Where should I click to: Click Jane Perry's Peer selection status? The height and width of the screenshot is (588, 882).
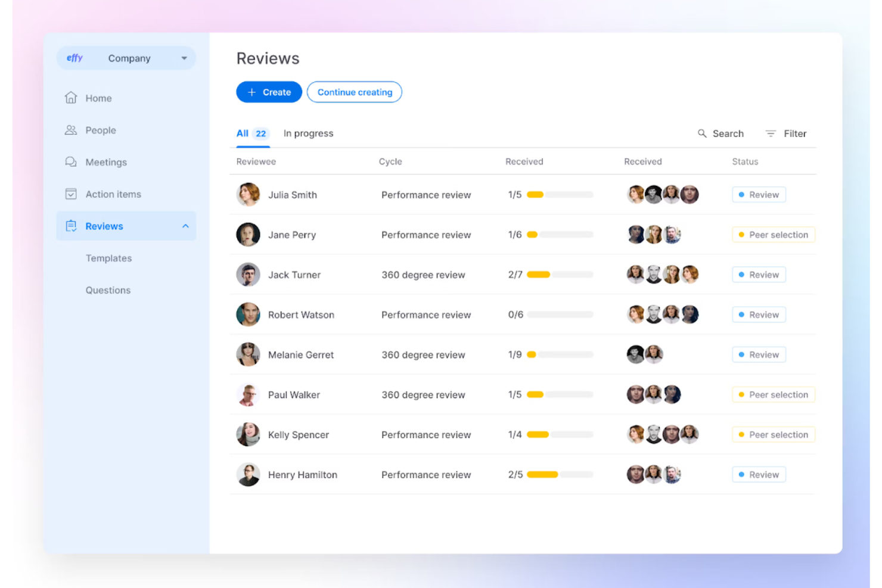pyautogui.click(x=773, y=235)
